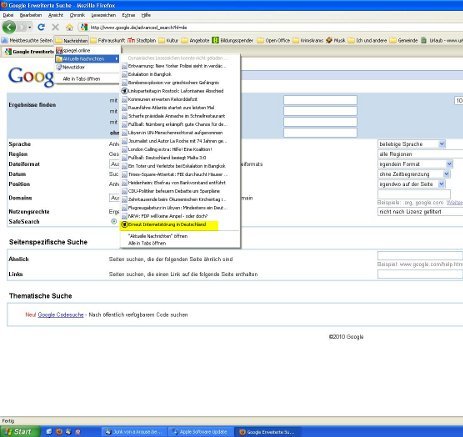This screenshot has width=463, height=437.
Task: Open the Lesezeichen menu
Action: [103, 15]
